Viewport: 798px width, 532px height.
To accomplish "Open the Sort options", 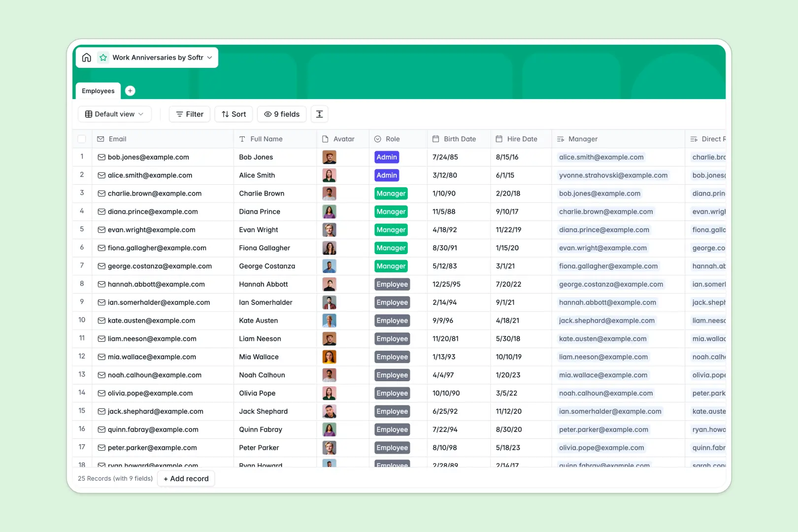I will pos(233,114).
